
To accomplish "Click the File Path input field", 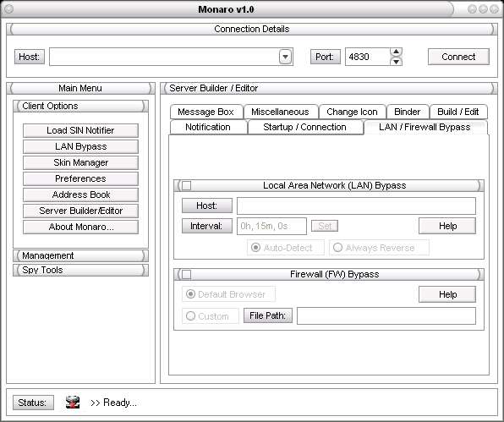I will pos(386,316).
